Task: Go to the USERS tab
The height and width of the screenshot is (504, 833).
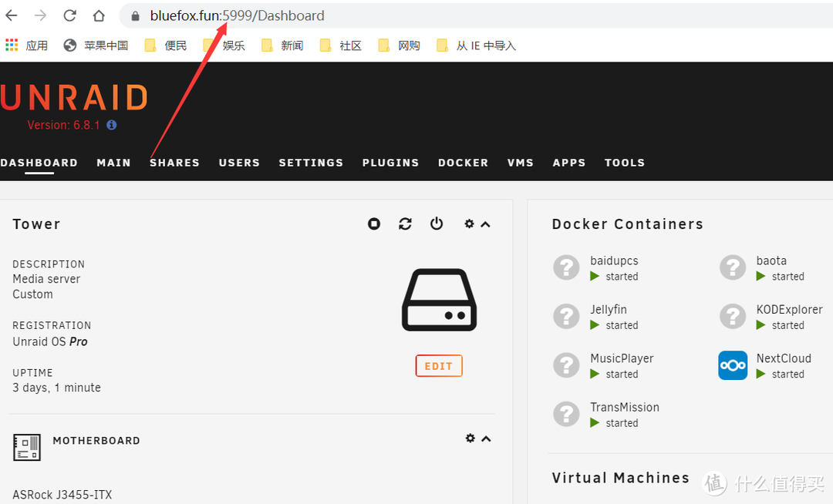Action: tap(240, 163)
